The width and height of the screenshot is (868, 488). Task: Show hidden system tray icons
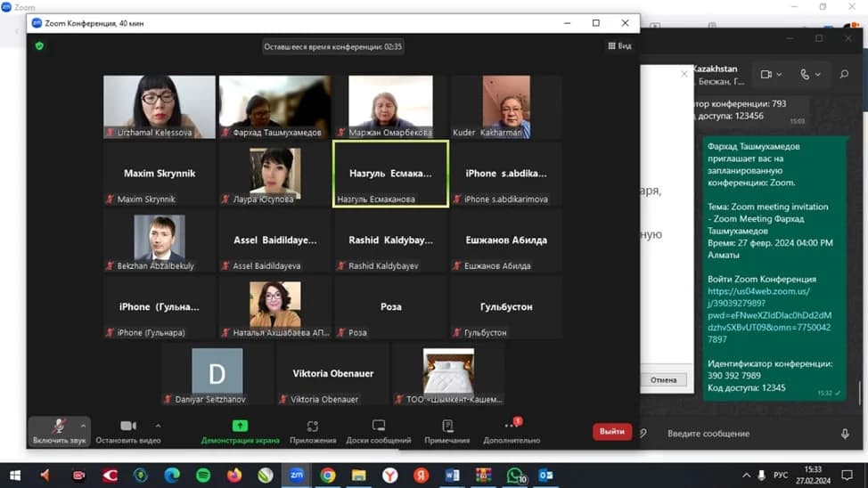pos(746,476)
